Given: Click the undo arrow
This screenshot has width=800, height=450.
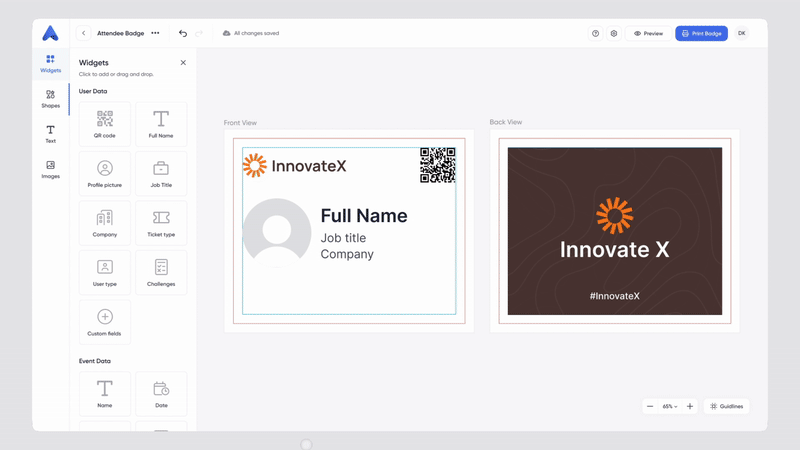Looking at the screenshot, I should 183,33.
